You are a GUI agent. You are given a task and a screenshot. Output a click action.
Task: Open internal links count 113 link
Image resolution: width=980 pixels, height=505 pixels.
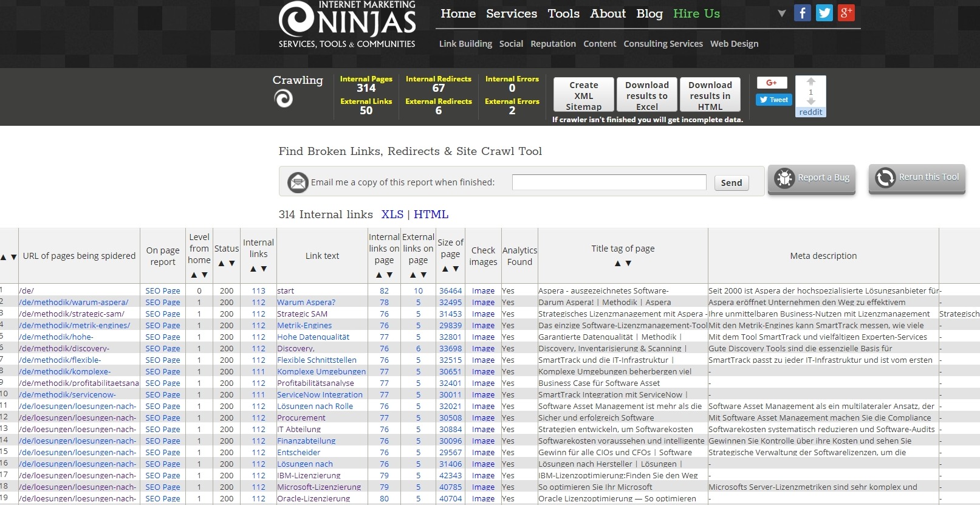pyautogui.click(x=259, y=290)
